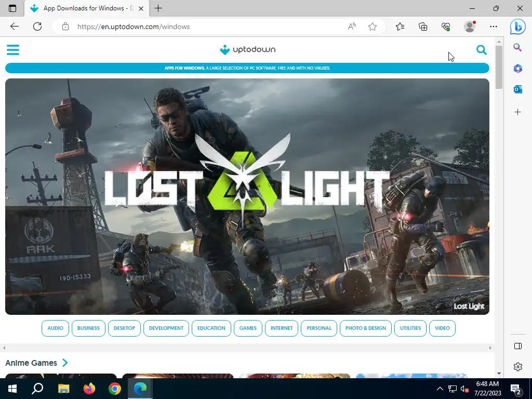This screenshot has height=399, width=532.
Task: Open the PERSONAL category
Action: (319, 328)
